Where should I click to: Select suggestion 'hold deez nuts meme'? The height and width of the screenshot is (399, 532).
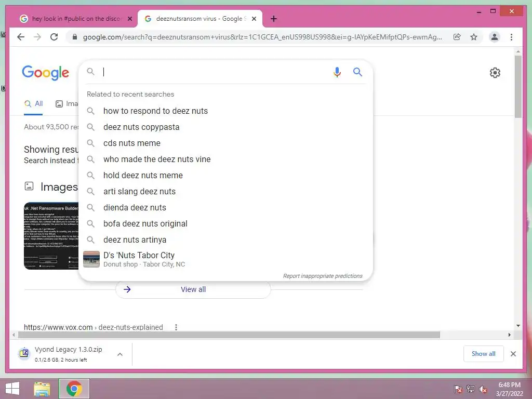[x=143, y=176]
